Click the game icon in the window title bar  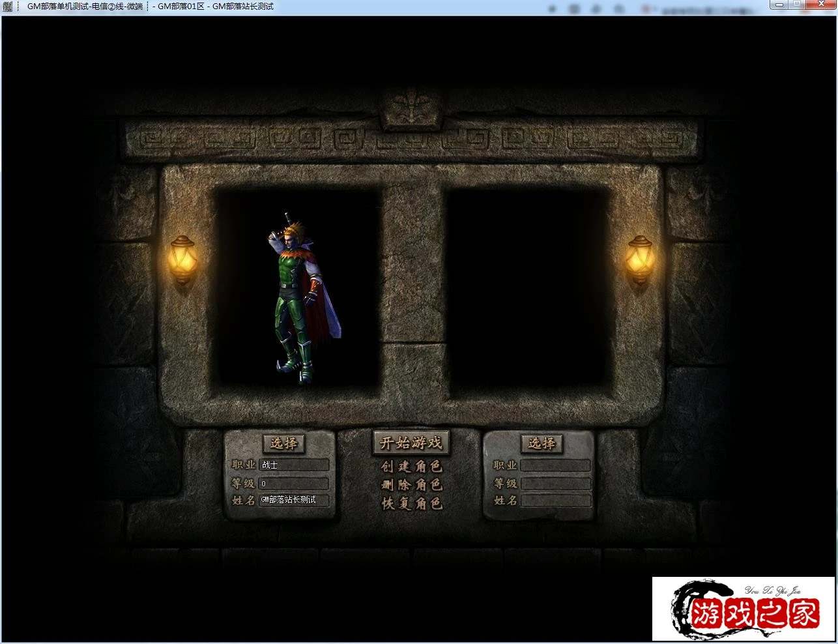pos(8,7)
